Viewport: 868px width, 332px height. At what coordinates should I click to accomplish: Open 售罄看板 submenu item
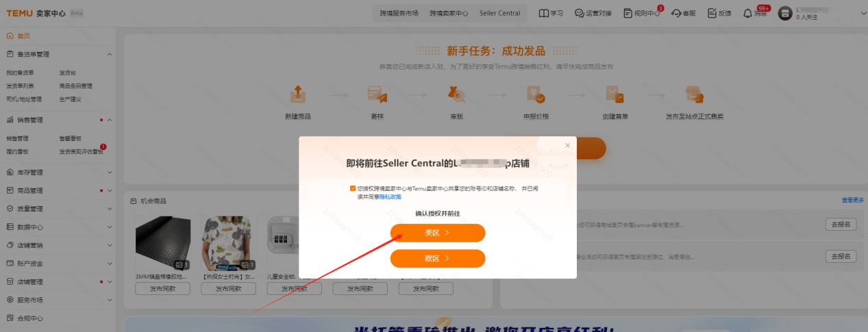pyautogui.click(x=70, y=138)
